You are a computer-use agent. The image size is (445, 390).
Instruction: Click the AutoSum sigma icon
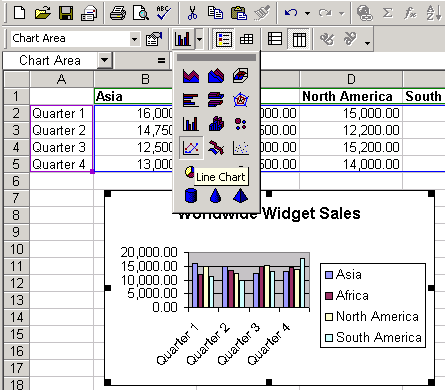[x=387, y=13]
